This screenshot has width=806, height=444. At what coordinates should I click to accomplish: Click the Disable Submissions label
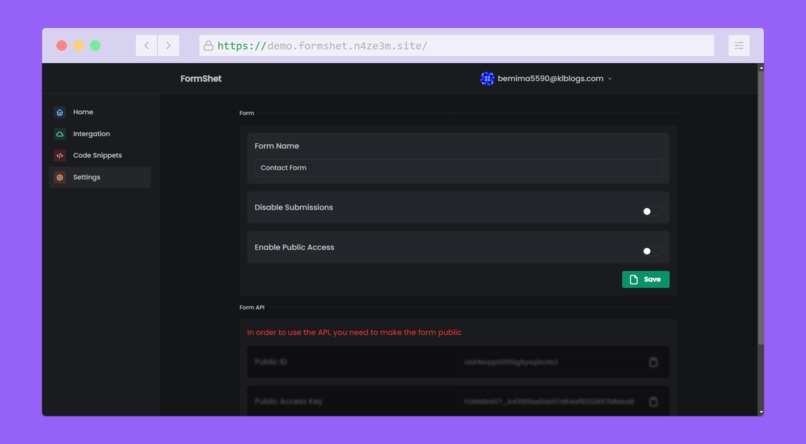coord(294,208)
